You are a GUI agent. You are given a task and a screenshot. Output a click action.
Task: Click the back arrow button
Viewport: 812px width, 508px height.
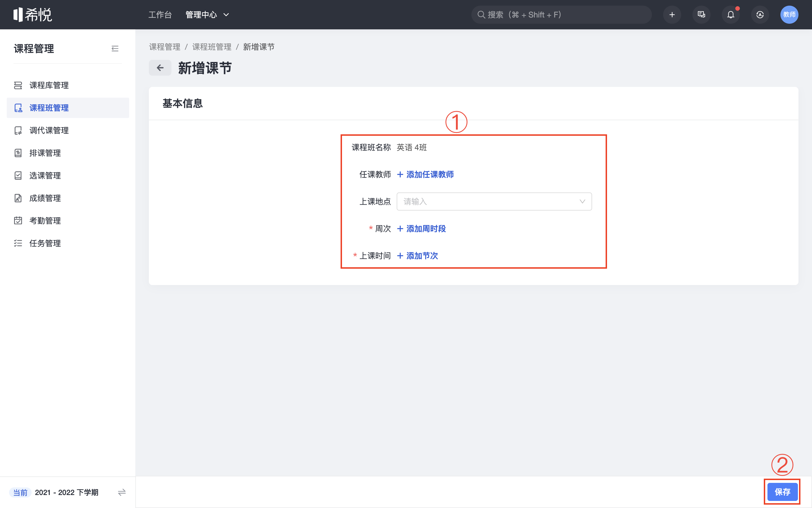[160, 68]
